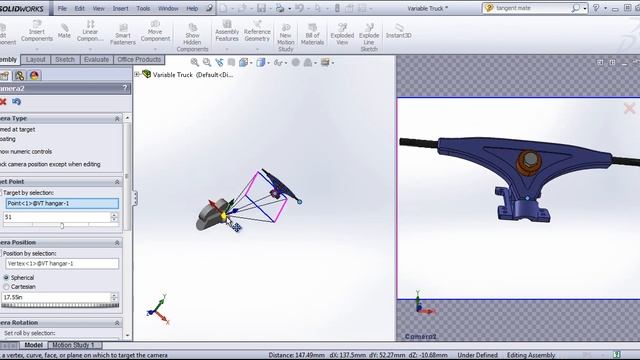Start the Explode Line Sketch tool

coord(369,37)
